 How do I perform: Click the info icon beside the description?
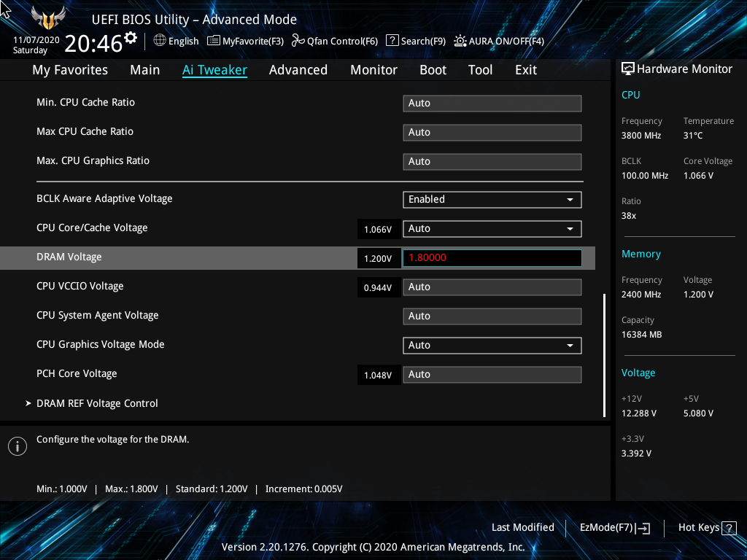pyautogui.click(x=18, y=446)
